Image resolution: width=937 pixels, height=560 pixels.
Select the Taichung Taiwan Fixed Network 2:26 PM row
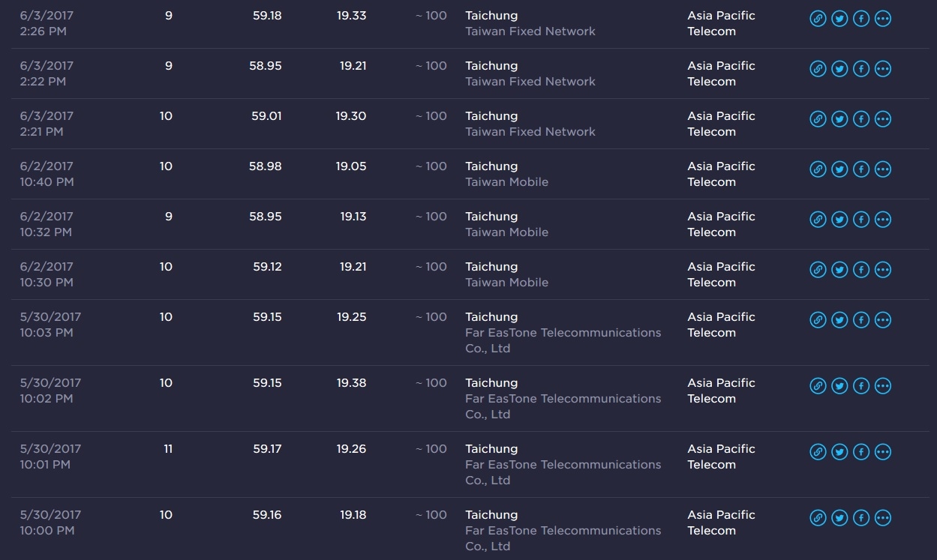(x=470, y=23)
